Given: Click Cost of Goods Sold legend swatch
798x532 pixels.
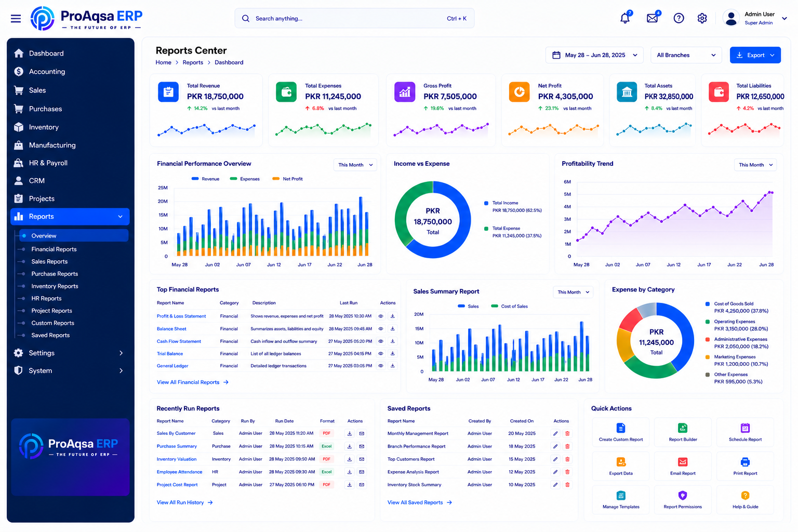Looking at the screenshot, I should (708, 304).
